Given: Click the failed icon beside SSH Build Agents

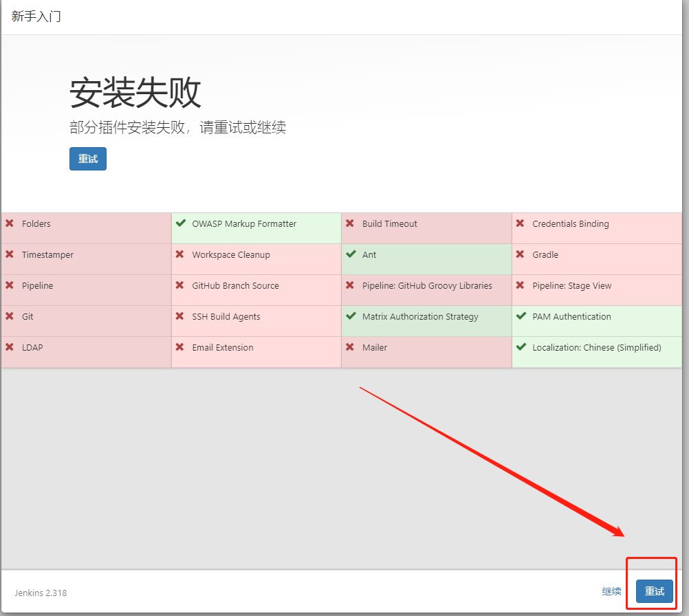Looking at the screenshot, I should click(x=179, y=316).
